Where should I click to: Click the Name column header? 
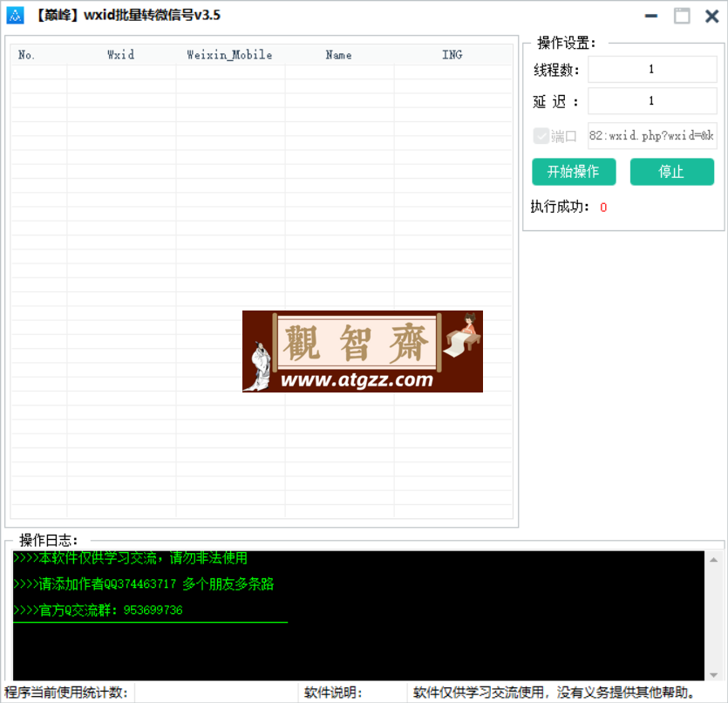click(x=339, y=55)
